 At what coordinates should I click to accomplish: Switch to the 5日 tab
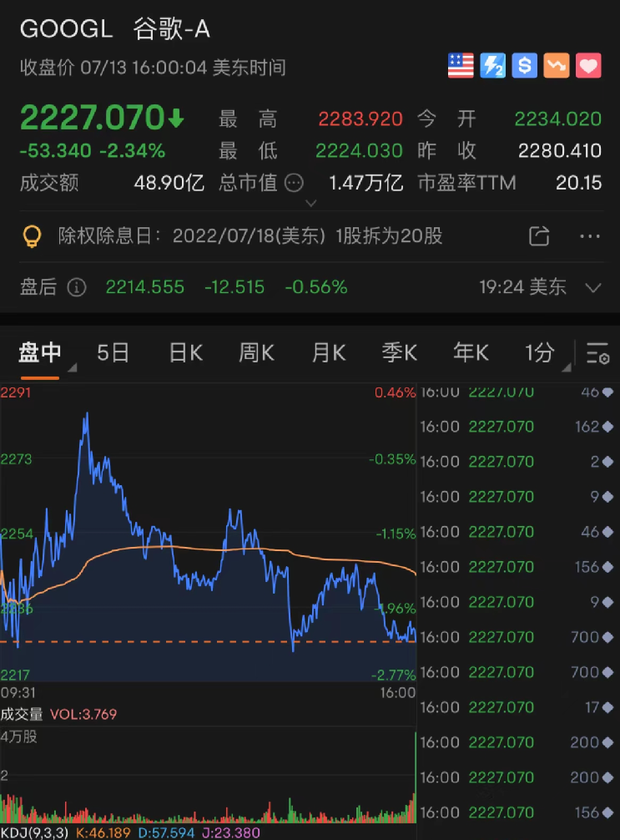(113, 353)
